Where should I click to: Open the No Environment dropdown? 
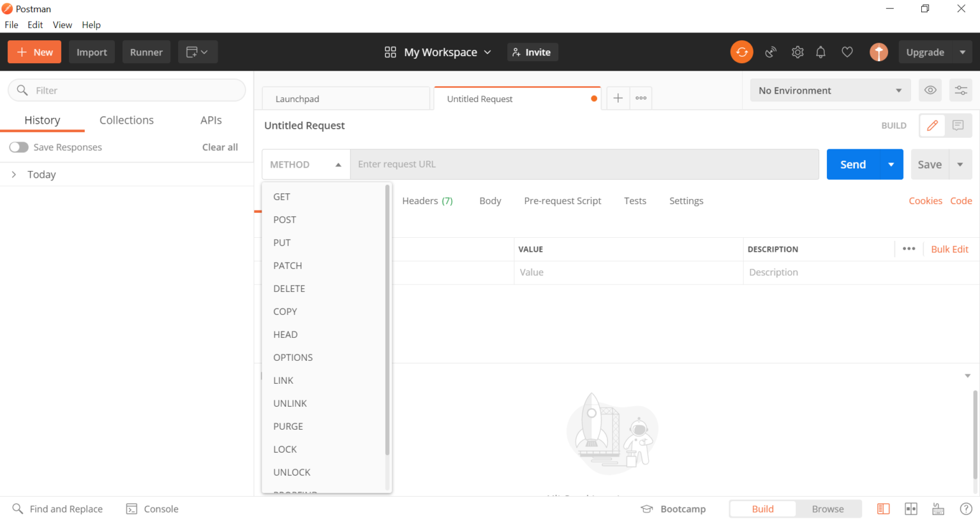829,90
